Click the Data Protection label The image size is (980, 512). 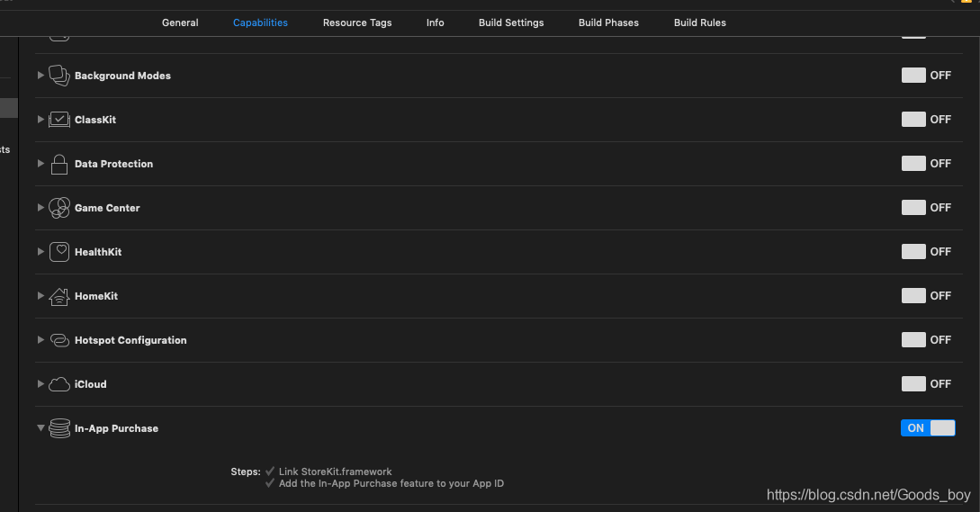pos(113,164)
